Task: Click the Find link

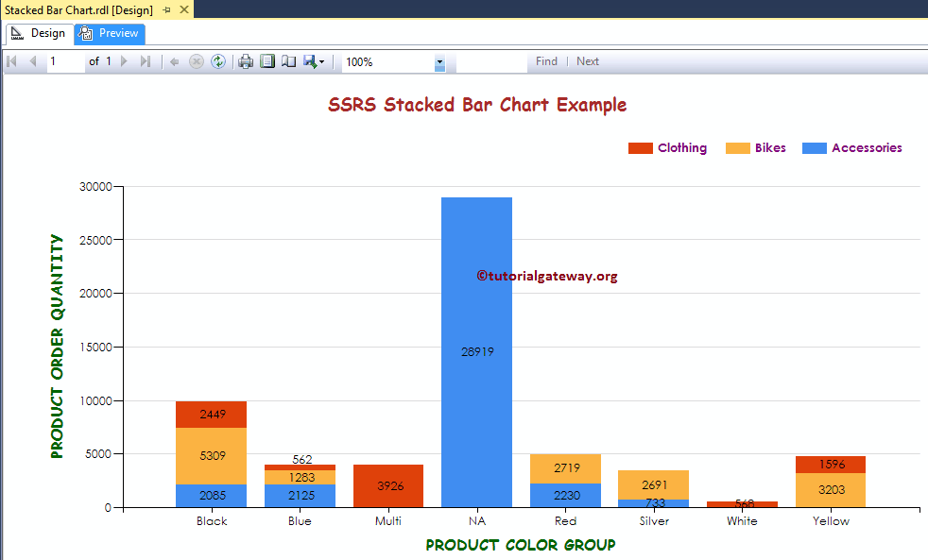Action: [546, 60]
